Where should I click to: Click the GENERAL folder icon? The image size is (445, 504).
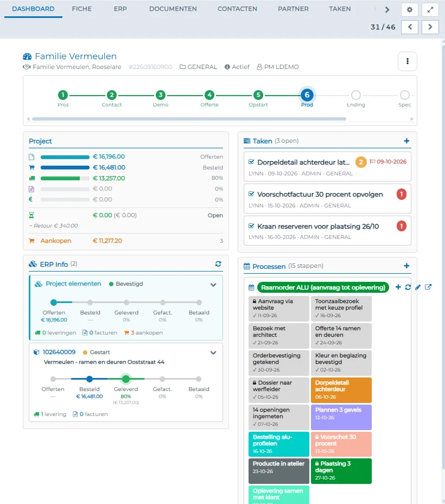[182, 67]
